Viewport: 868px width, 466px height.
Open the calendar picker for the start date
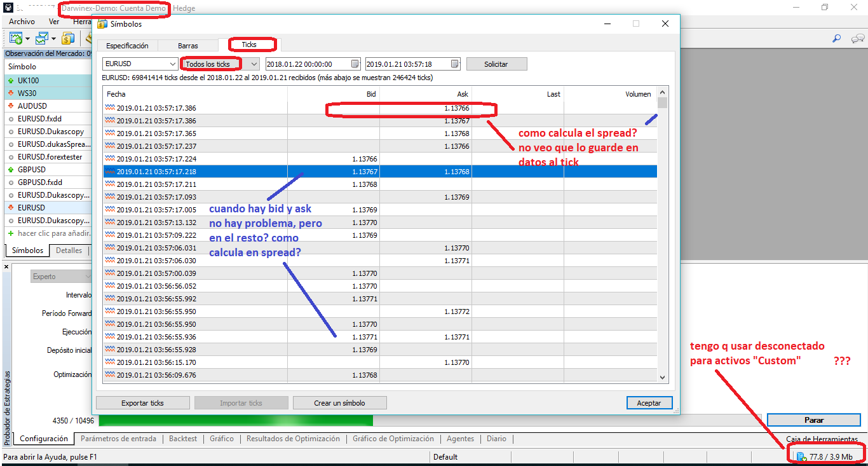pos(355,64)
